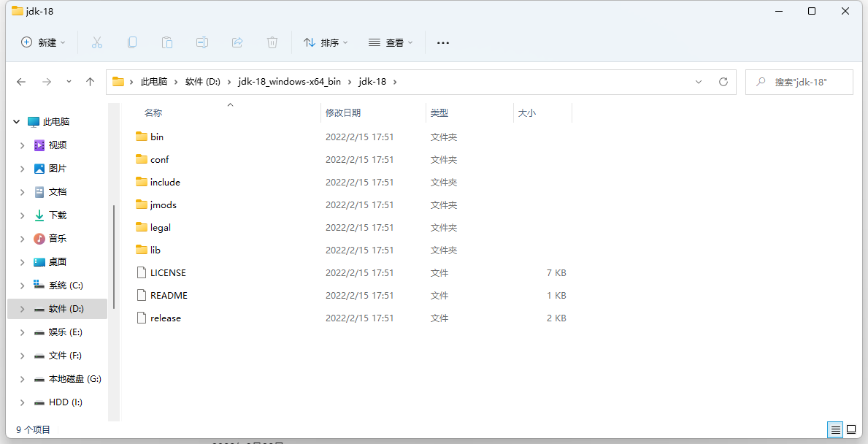Open the 排序 sort dropdown
868x444 pixels.
pyautogui.click(x=326, y=42)
